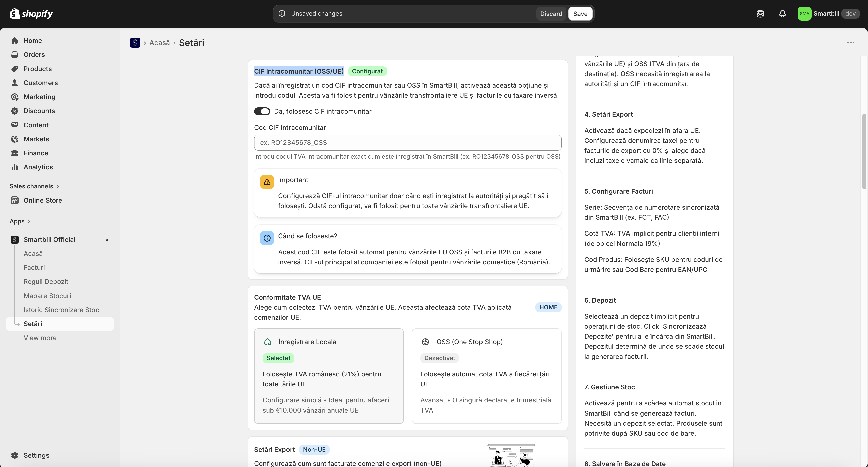
Task: Click into Cod CIF Intracomunitar field
Action: pyautogui.click(x=408, y=143)
